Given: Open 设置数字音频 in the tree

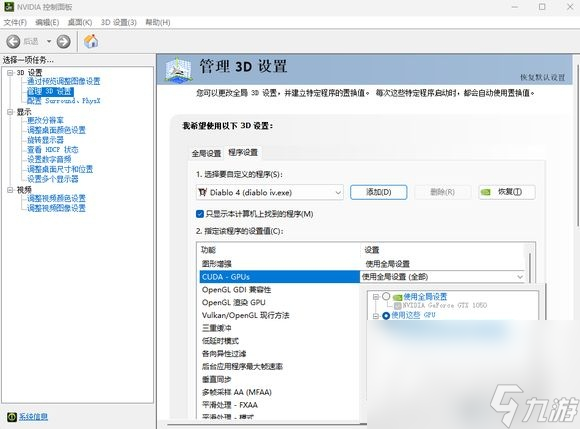Looking at the screenshot, I should 49,159.
